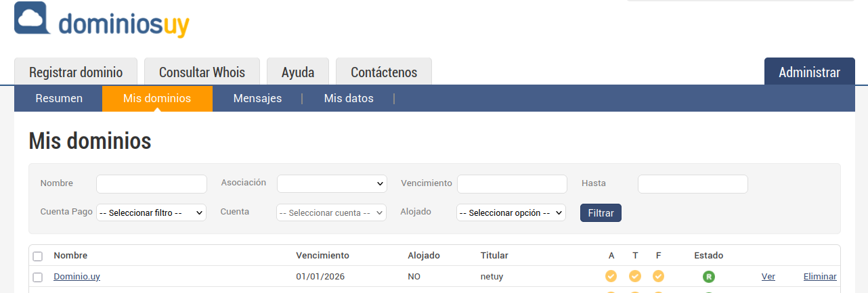The image size is (868, 293).
Task: Click the F status checkmark for Dominio.uy
Action: 658,276
